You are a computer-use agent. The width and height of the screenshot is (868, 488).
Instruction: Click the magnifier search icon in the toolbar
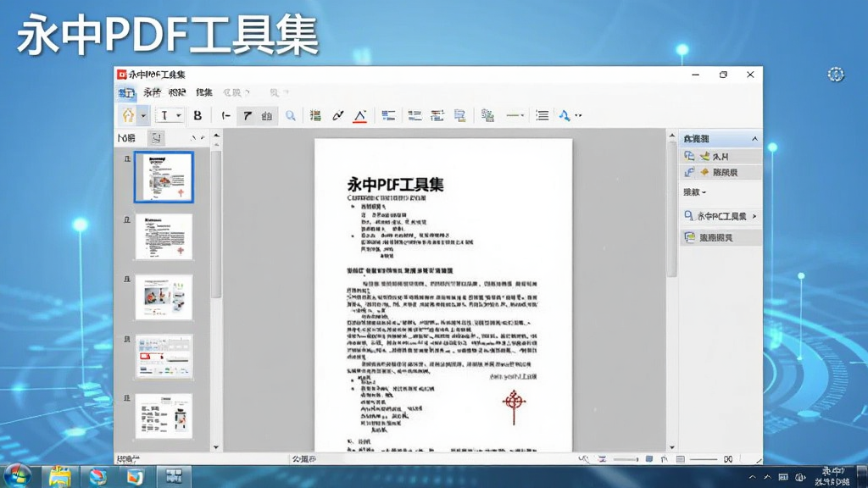(x=290, y=115)
